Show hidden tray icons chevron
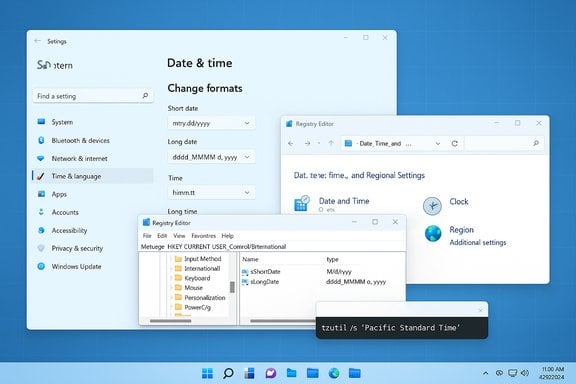 pyautogui.click(x=486, y=373)
